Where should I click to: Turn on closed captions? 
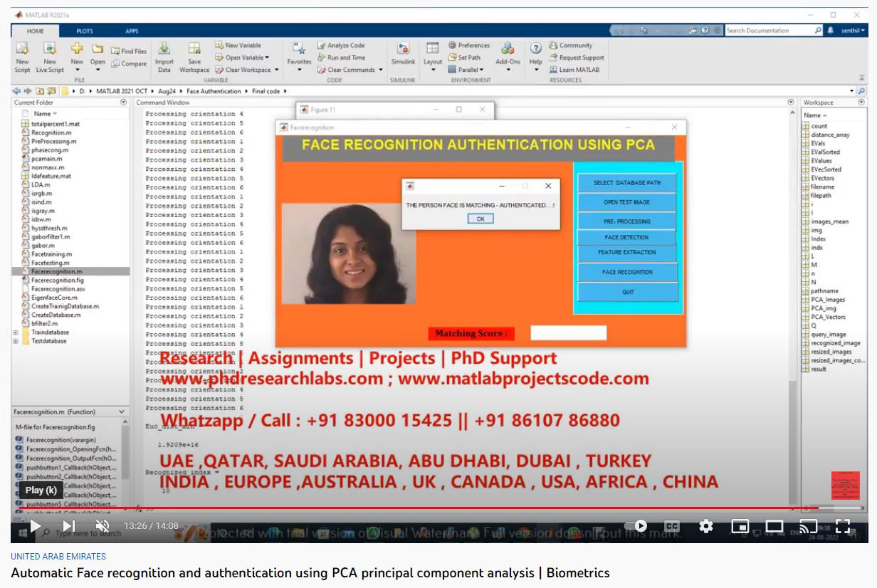click(671, 526)
